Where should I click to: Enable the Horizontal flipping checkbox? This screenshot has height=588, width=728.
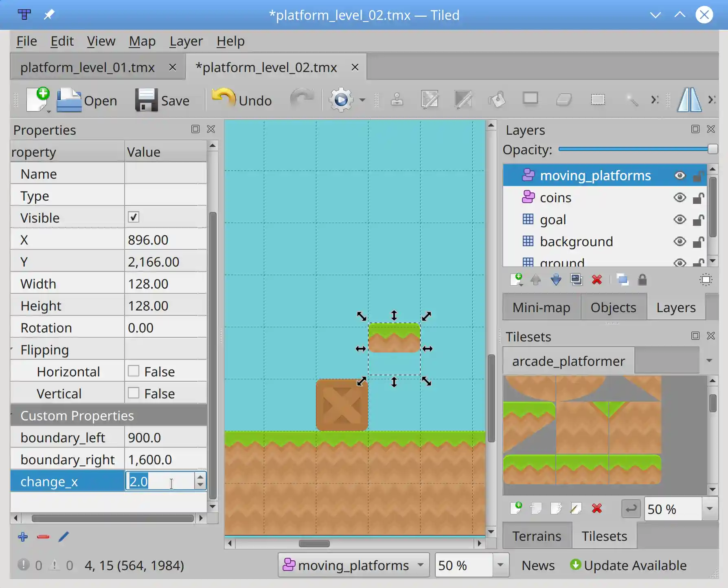(134, 371)
